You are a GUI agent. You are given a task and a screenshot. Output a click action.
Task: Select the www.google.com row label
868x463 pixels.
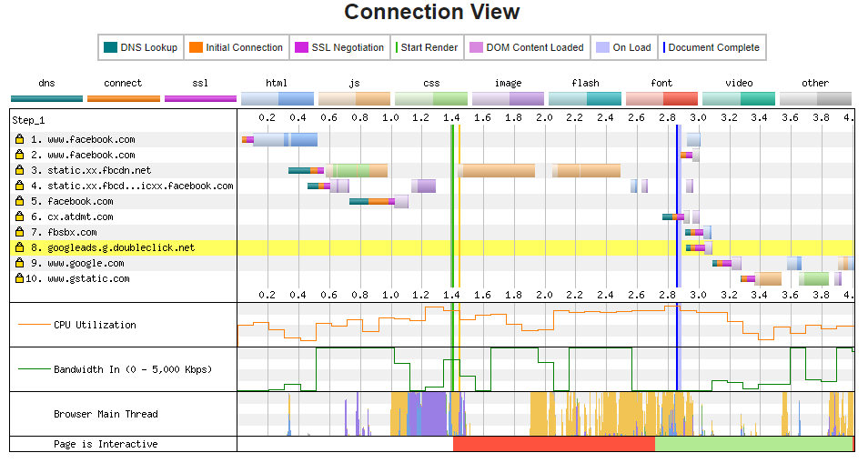click(86, 263)
